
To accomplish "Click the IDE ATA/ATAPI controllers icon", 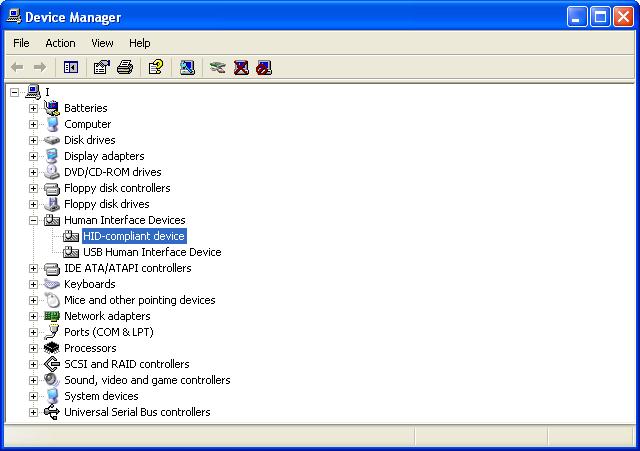I will (52, 269).
